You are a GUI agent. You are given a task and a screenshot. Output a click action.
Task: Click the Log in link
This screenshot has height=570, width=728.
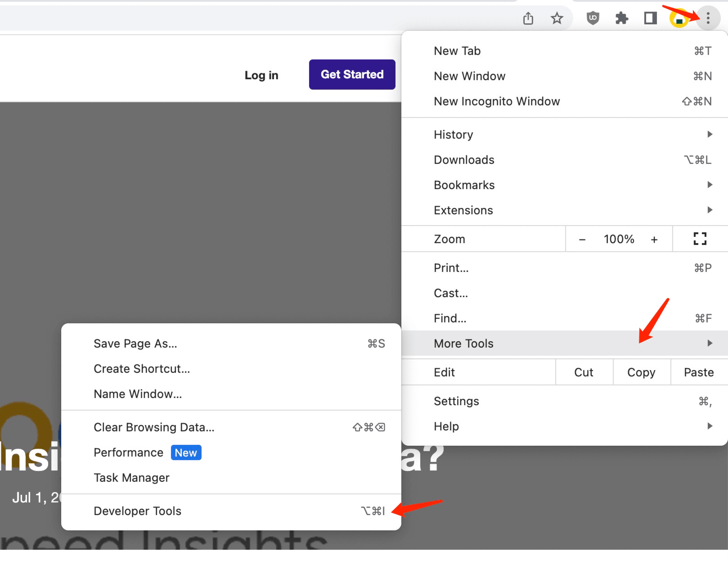(261, 75)
